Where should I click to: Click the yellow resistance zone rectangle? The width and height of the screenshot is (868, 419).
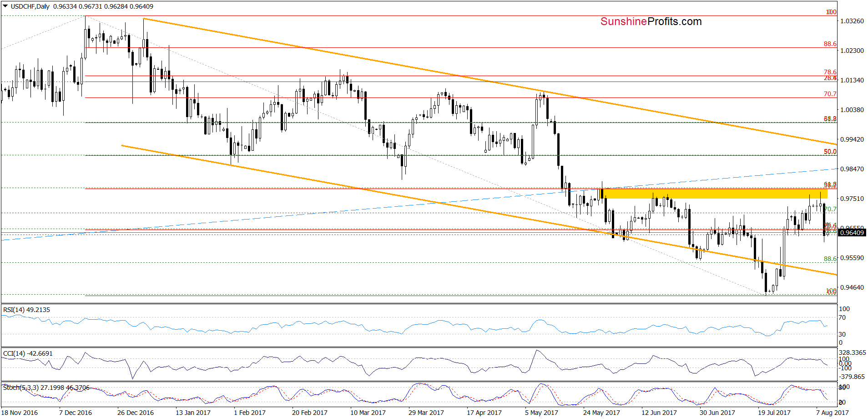click(715, 194)
